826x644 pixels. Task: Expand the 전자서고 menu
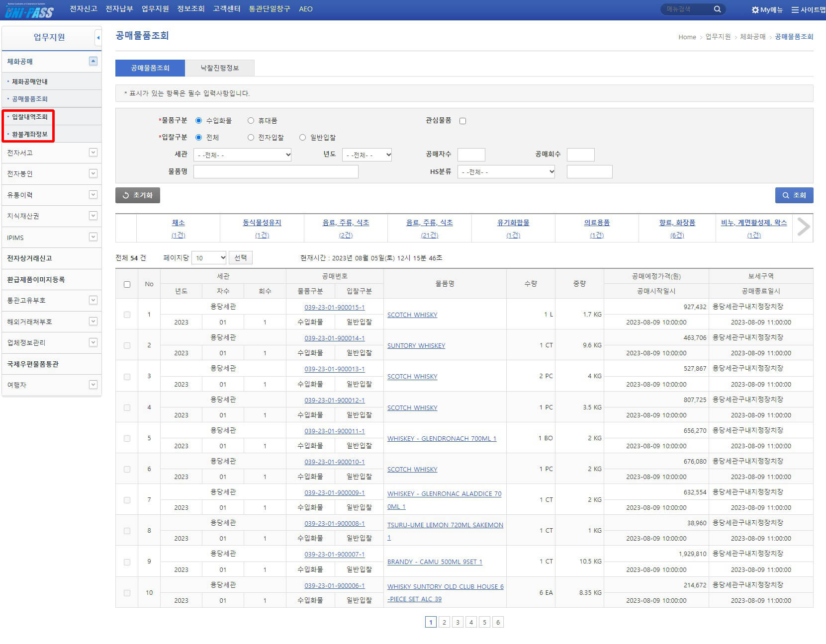[93, 153]
